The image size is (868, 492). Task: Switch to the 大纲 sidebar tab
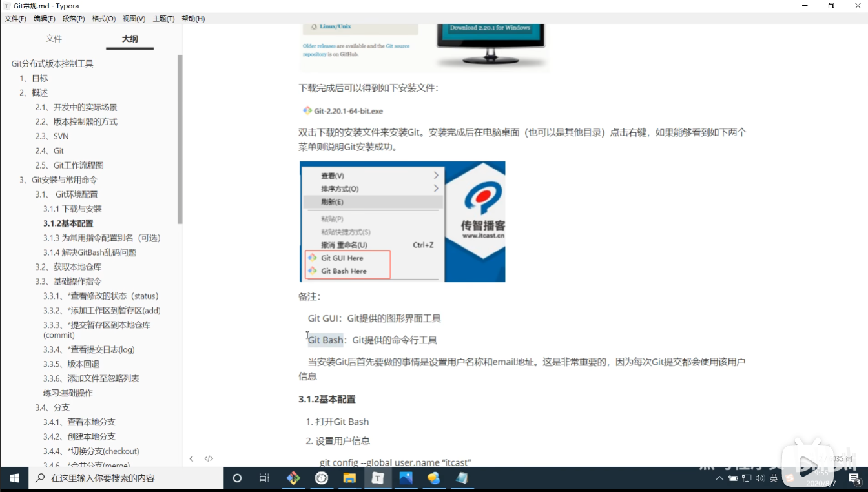(130, 39)
